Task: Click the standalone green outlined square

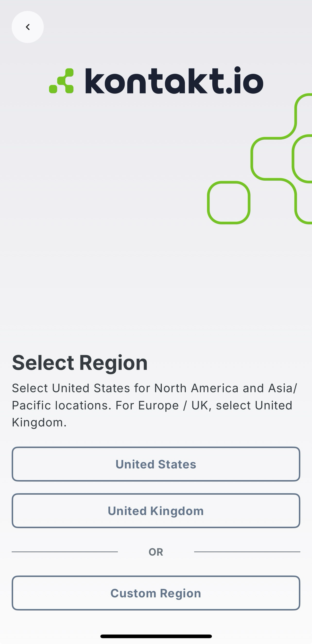Action: point(229,203)
